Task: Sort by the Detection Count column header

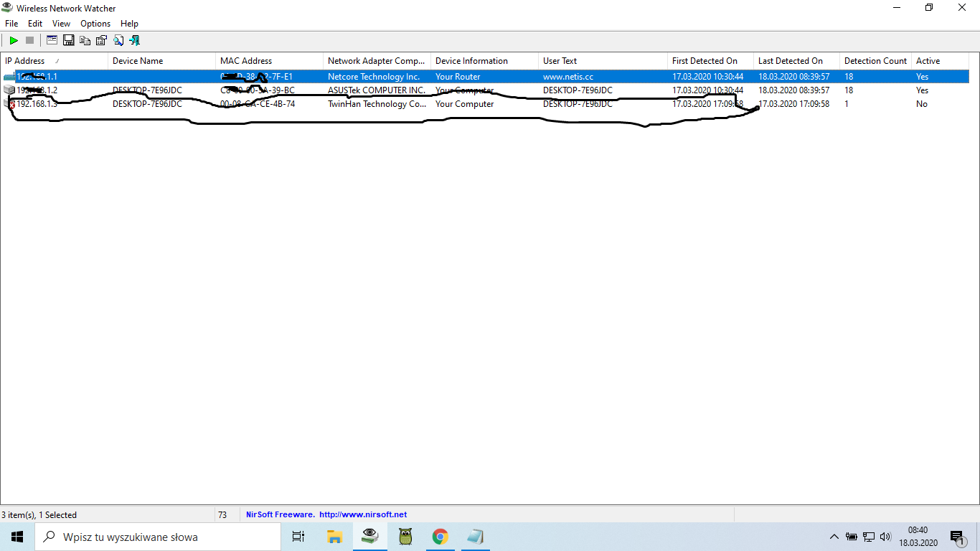Action: pos(876,61)
